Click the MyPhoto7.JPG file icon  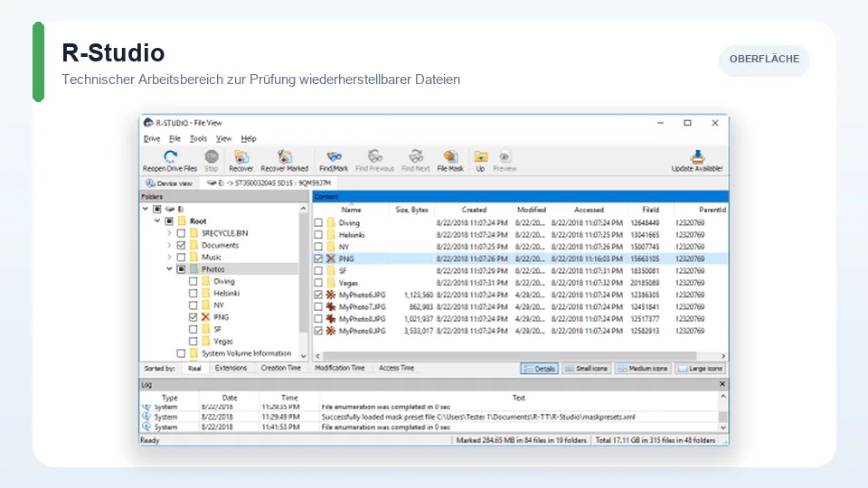[331, 306]
